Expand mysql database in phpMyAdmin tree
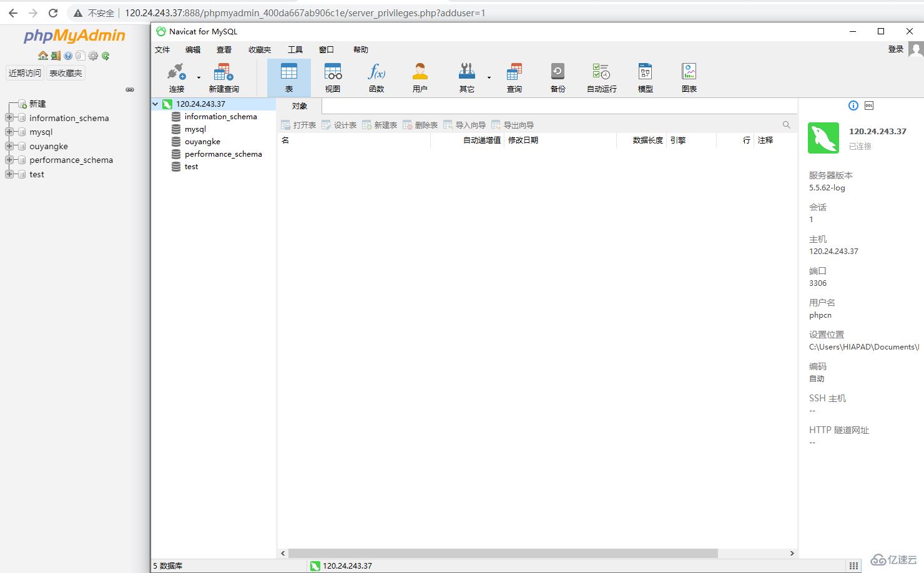 click(9, 132)
